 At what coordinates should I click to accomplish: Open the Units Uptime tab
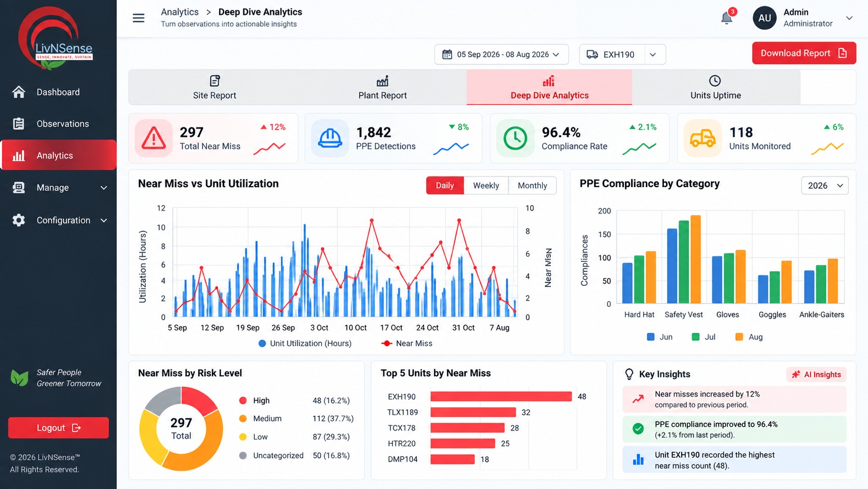(x=715, y=87)
